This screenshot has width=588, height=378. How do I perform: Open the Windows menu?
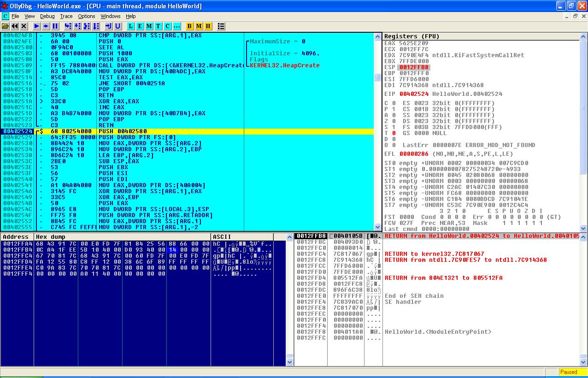(111, 16)
